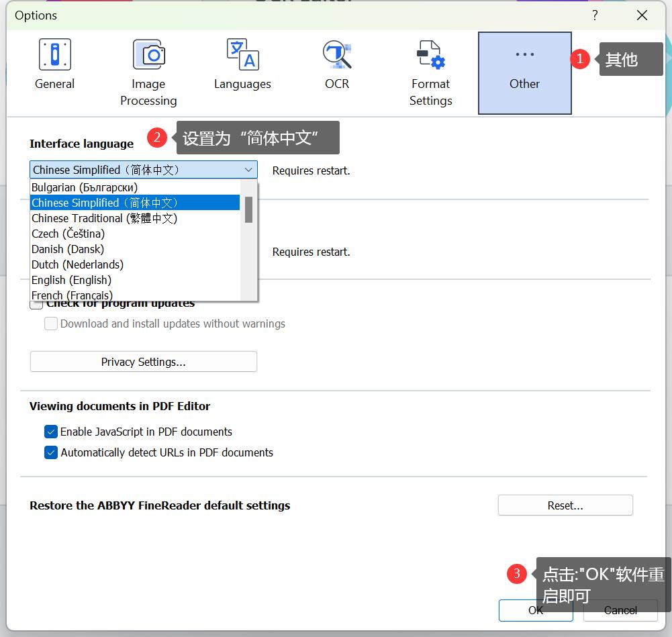Select the Other options tab
Viewport: 672px width, 637px height.
coord(524,72)
